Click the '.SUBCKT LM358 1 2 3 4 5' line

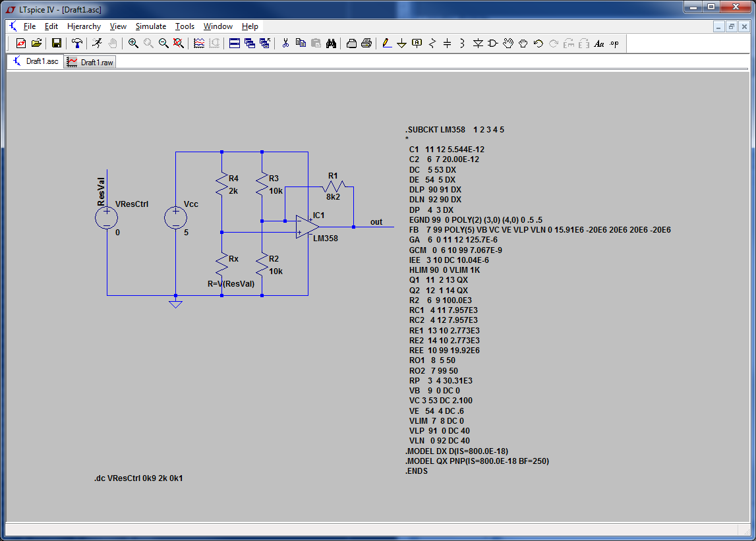click(455, 130)
